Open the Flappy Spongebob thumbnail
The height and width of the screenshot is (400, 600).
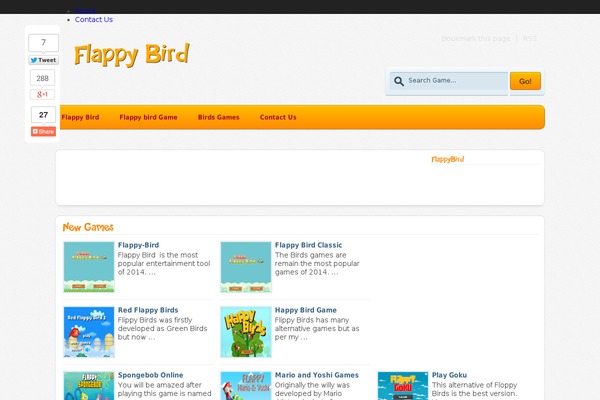[89, 386]
